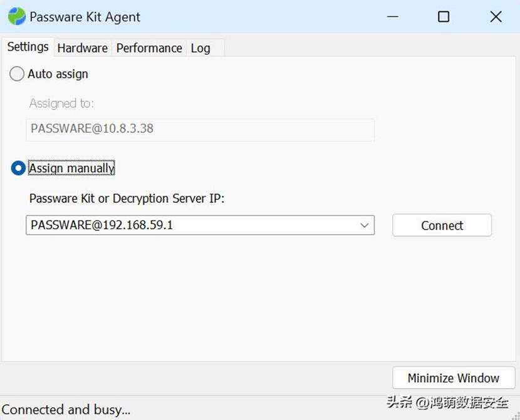
Task: Choose the Assign manually radio option
Action: [x=18, y=168]
